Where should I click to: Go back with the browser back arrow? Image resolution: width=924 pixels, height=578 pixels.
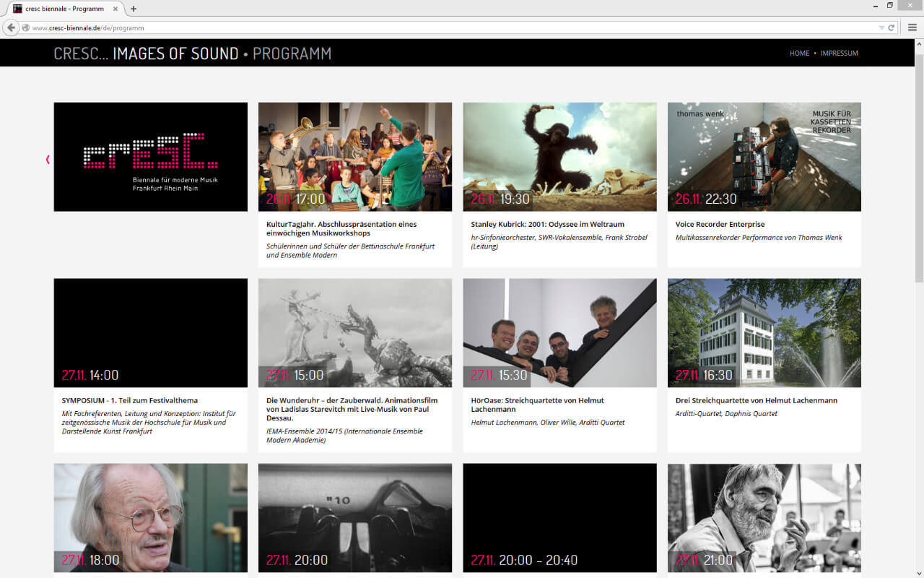point(11,27)
